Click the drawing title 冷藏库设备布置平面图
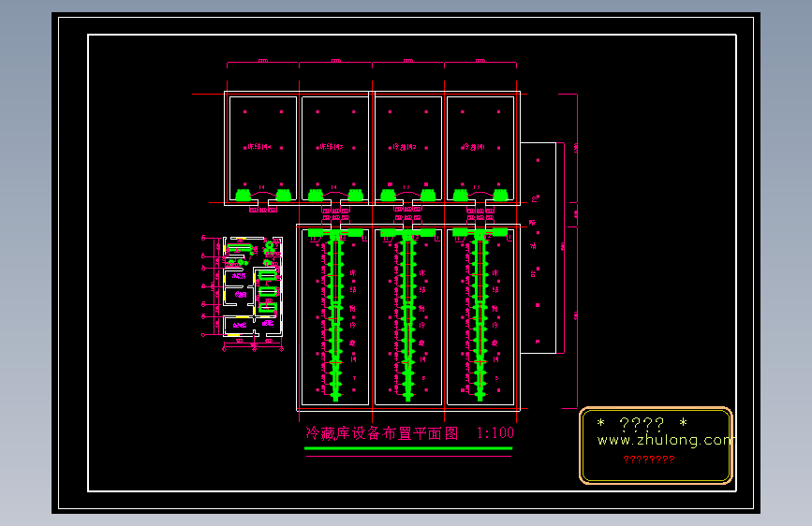Viewport: 812px width, 526px height. coord(382,433)
